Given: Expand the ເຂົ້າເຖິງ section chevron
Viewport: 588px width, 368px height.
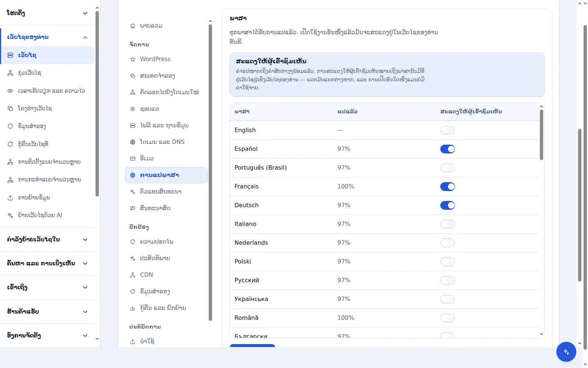Looking at the screenshot, I should pos(85,287).
